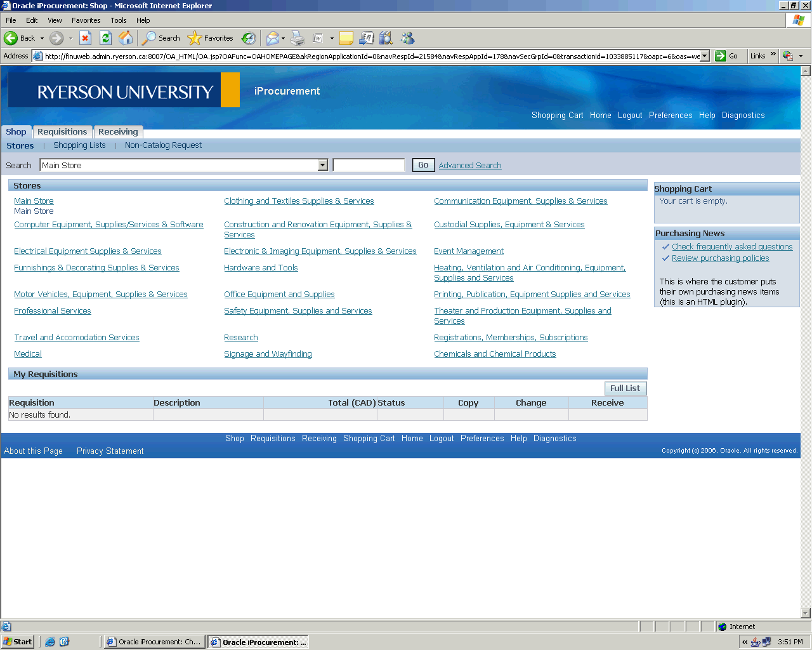Viewport: 812px width, 650px height.
Task: Click the search keyword text field
Action: click(x=369, y=166)
